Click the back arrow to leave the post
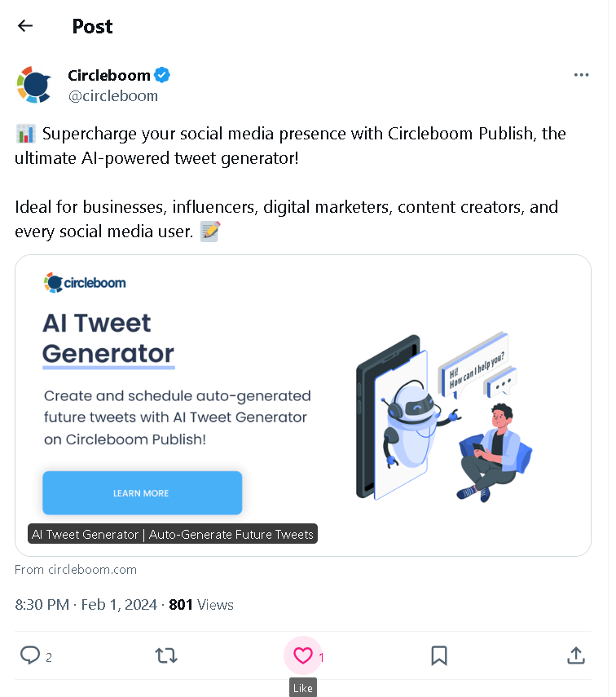This screenshot has height=697, width=616. click(x=24, y=25)
